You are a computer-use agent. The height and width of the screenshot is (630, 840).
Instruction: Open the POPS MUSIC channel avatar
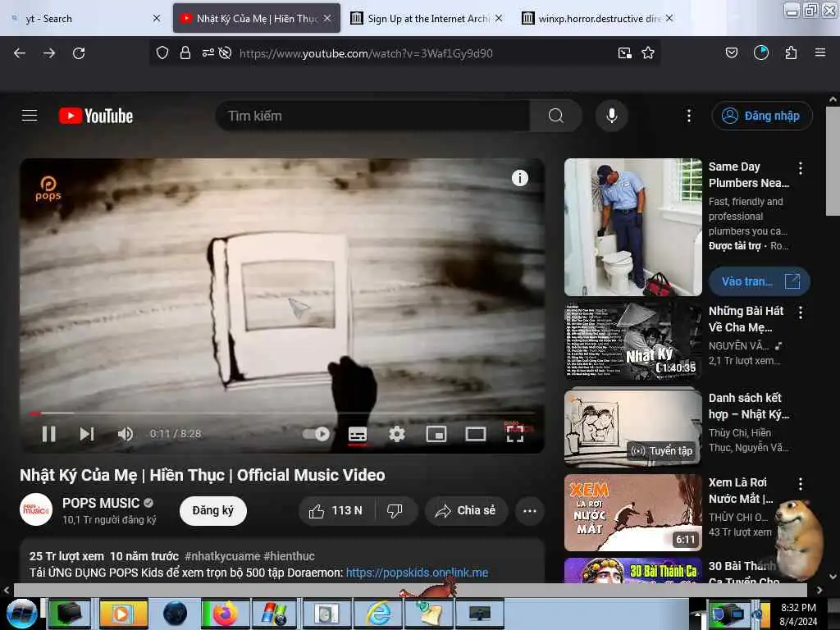pos(36,509)
